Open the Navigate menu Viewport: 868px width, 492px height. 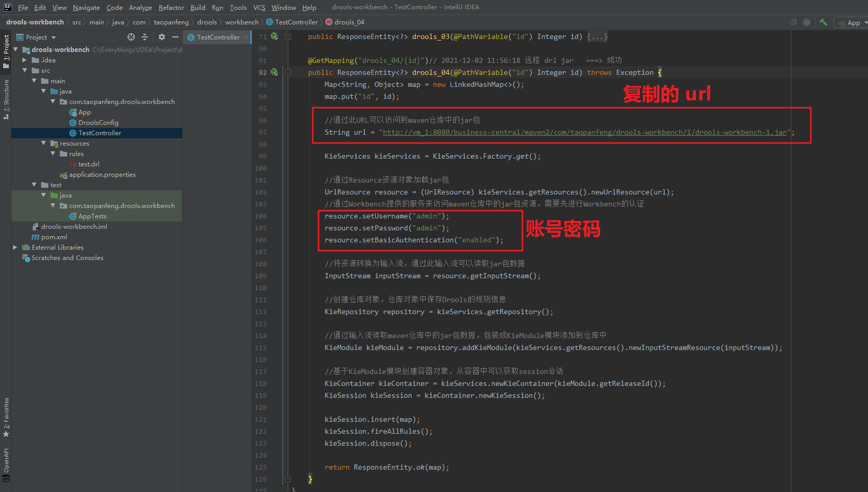tap(86, 7)
